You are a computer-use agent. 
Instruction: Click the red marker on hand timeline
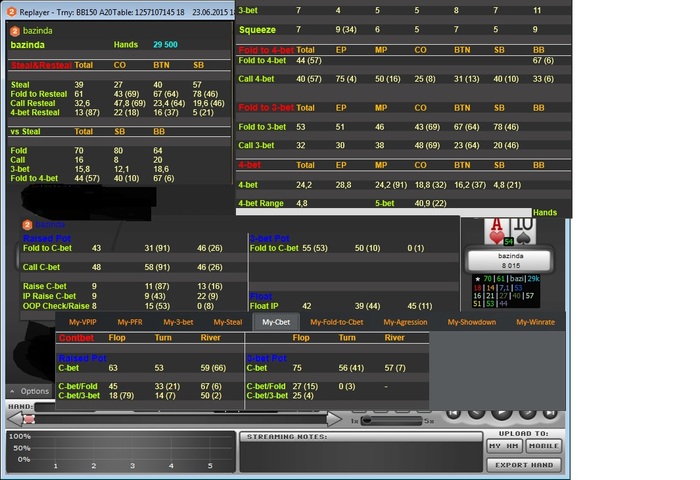coord(29,419)
